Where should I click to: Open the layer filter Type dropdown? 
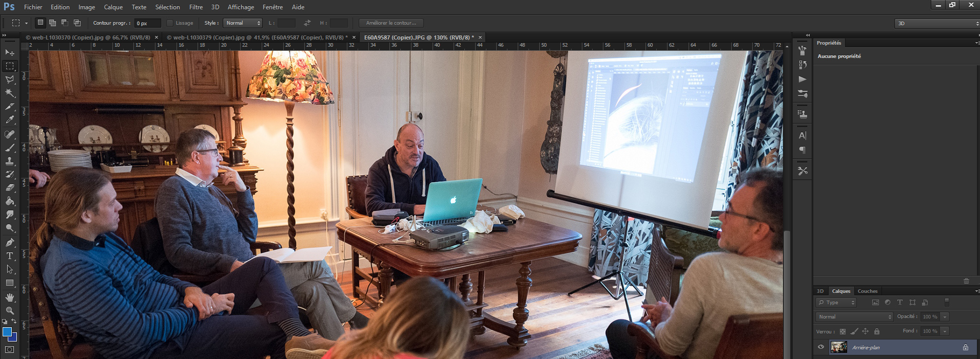[x=836, y=303]
